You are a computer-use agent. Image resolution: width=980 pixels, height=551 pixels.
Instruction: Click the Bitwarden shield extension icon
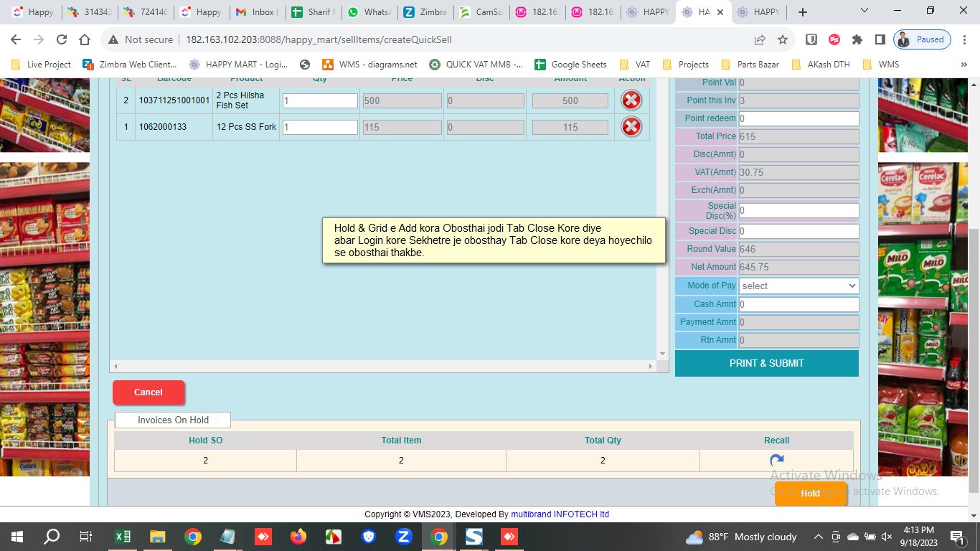811,39
